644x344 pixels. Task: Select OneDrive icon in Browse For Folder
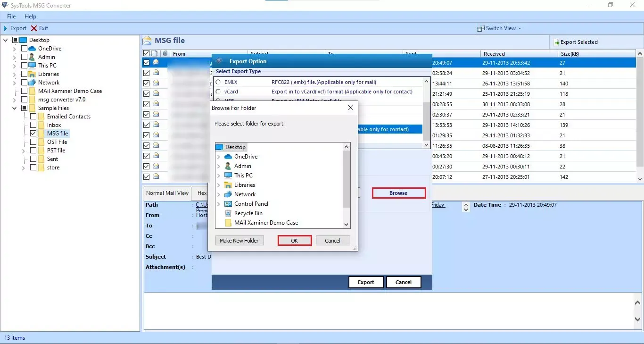point(228,157)
